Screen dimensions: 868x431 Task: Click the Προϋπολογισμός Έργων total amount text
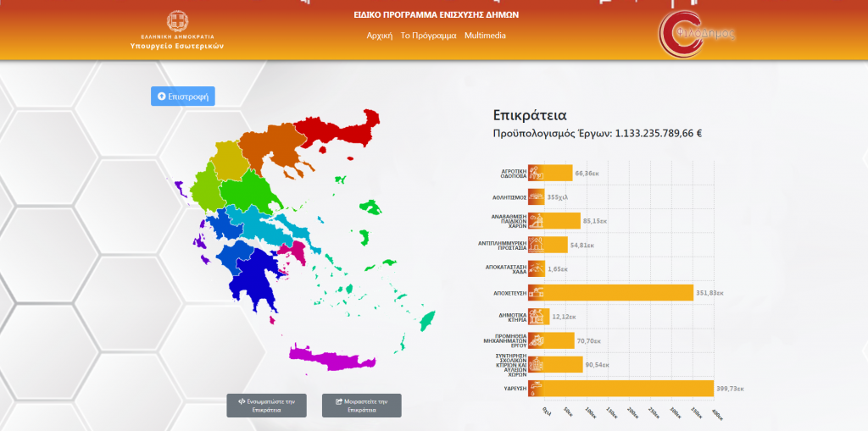click(598, 133)
